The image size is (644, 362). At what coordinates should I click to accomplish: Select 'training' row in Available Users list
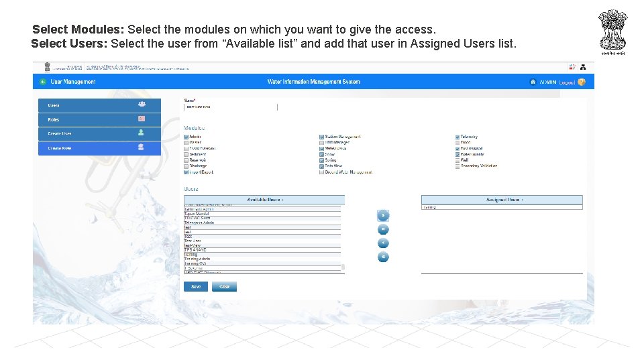[262, 255]
